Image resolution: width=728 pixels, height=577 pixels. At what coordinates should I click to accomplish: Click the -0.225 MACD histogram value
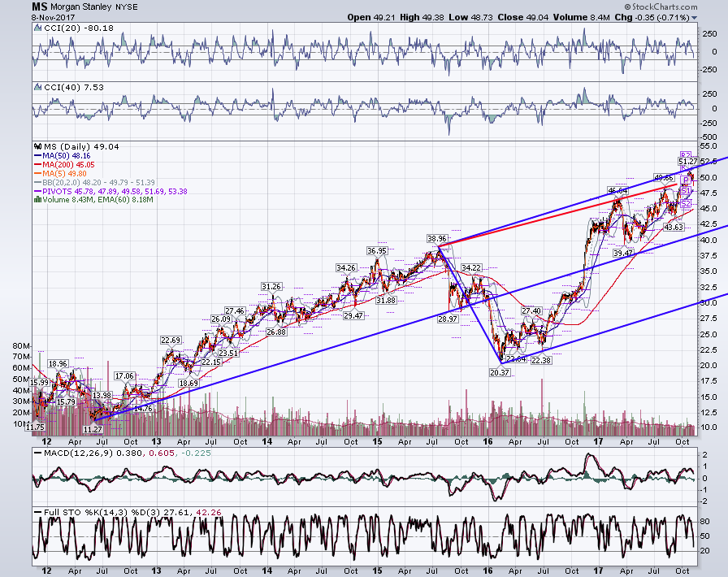pos(196,453)
